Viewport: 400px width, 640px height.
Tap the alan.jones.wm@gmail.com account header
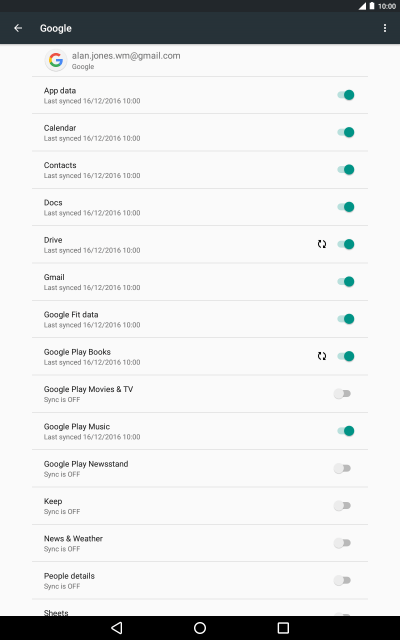[x=200, y=60]
